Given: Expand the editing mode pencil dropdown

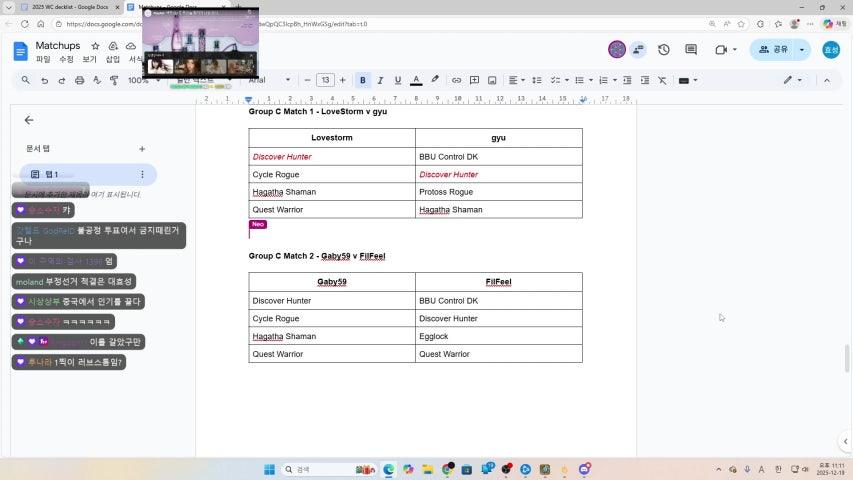Looking at the screenshot, I should (792, 80).
